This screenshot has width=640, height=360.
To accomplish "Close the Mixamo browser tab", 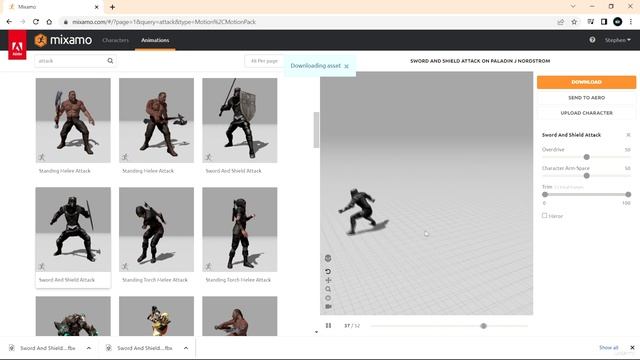I will coord(96,7).
